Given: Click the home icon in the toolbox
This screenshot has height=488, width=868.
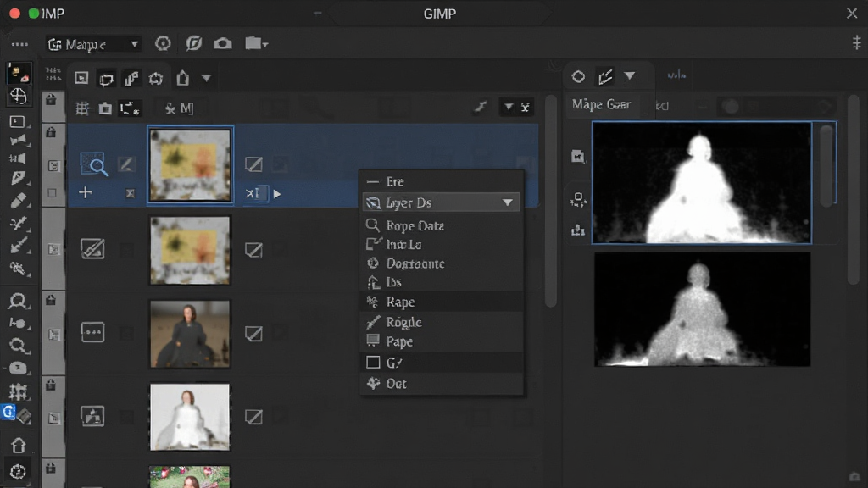Looking at the screenshot, I should click(19, 446).
